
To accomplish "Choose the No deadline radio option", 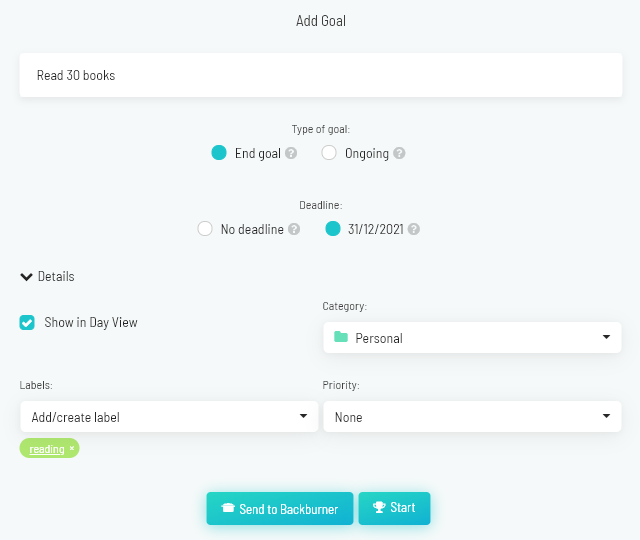I will [x=205, y=229].
